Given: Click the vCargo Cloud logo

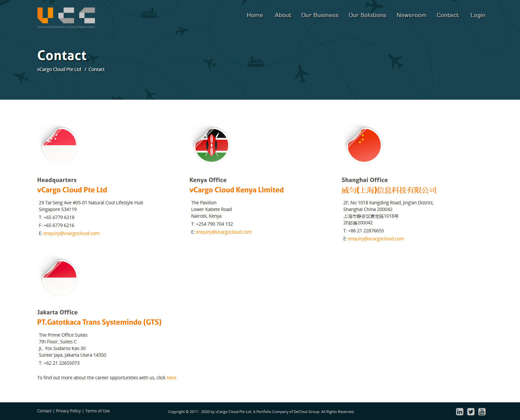Looking at the screenshot, I should click(66, 17).
